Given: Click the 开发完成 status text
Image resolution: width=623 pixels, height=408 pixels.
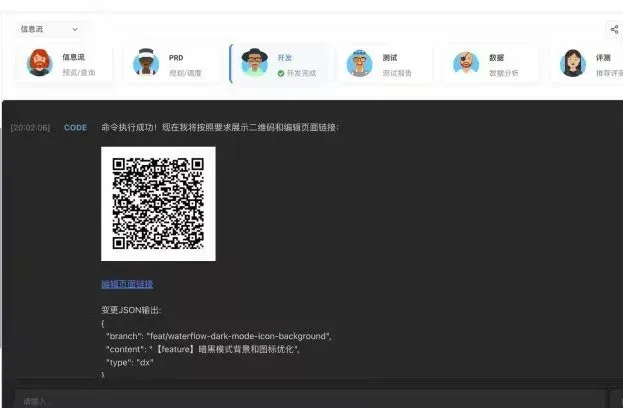Looking at the screenshot, I should coord(301,73).
